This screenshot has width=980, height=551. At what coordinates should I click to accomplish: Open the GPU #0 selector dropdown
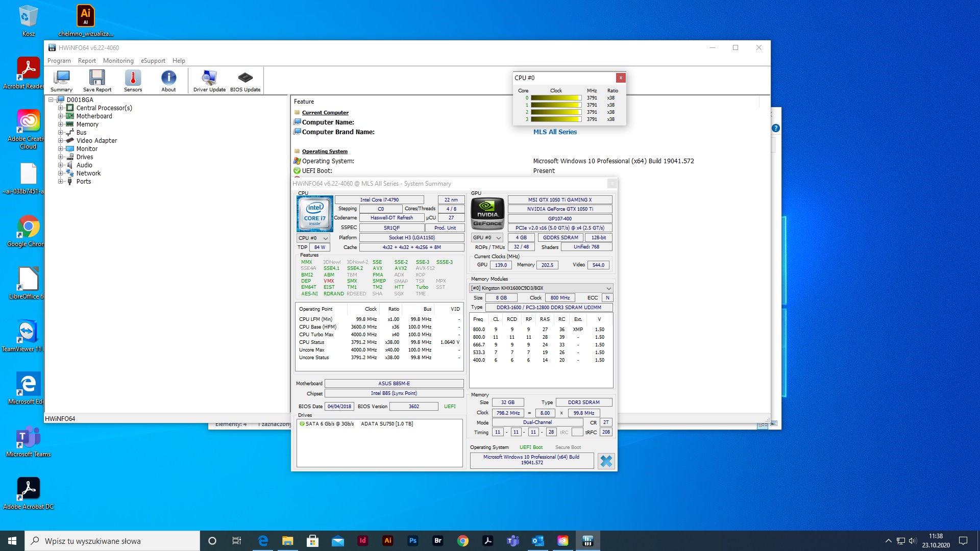tap(487, 238)
